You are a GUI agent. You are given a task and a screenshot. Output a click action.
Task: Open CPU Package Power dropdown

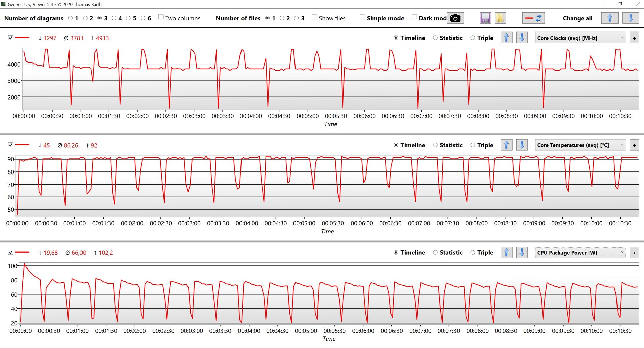point(580,253)
